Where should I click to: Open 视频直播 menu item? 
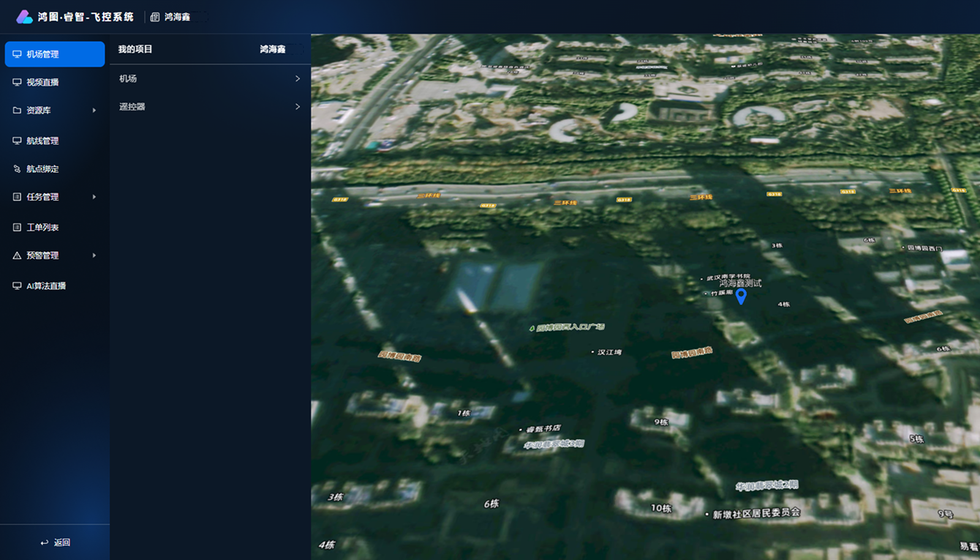coord(55,82)
